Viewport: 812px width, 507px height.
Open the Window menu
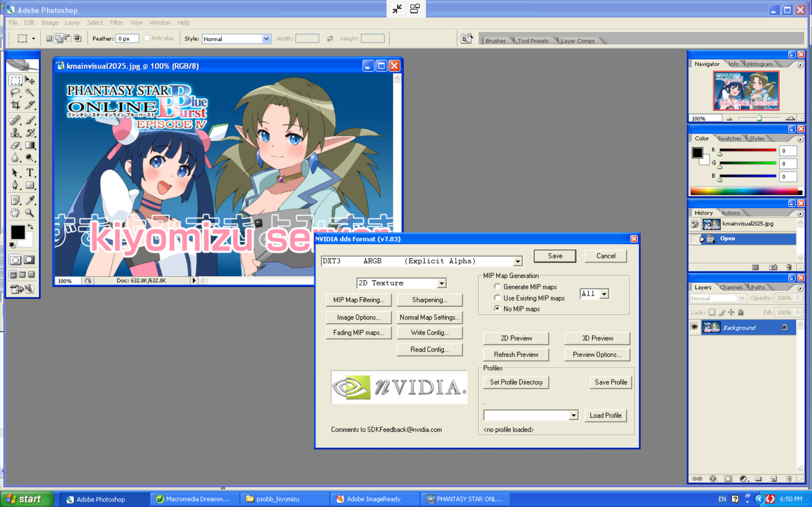point(160,22)
